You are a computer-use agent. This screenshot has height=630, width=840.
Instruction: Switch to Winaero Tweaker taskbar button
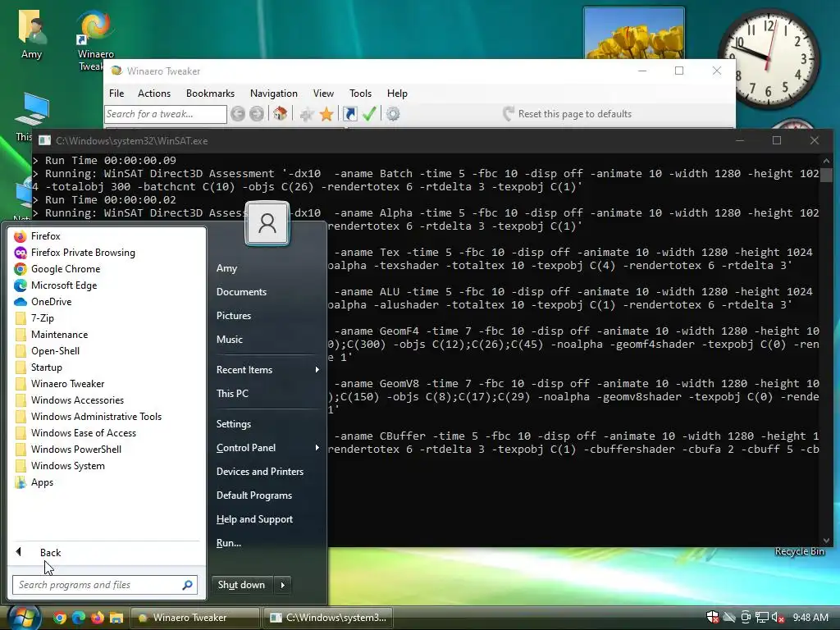(x=195, y=618)
